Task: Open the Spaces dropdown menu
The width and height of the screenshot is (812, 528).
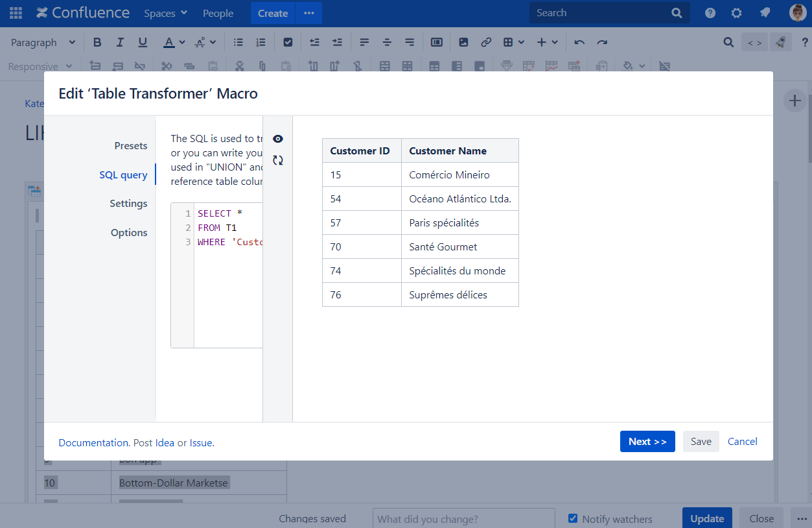Action: [x=165, y=13]
